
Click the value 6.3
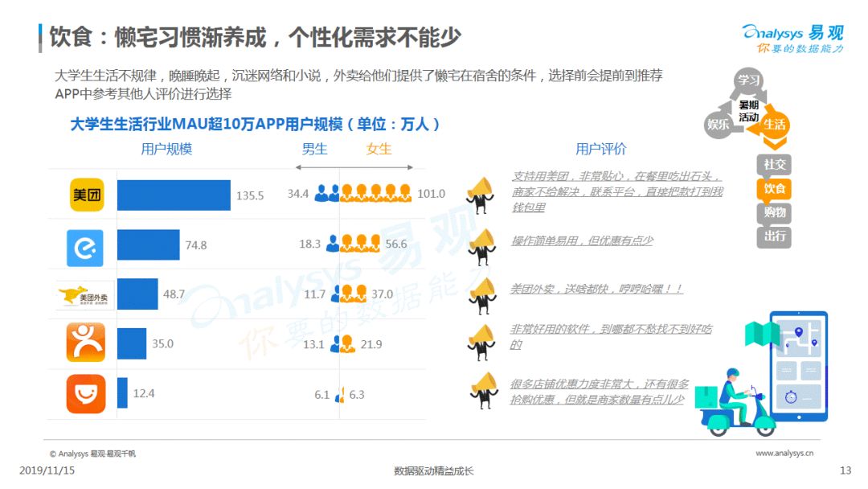click(x=357, y=395)
